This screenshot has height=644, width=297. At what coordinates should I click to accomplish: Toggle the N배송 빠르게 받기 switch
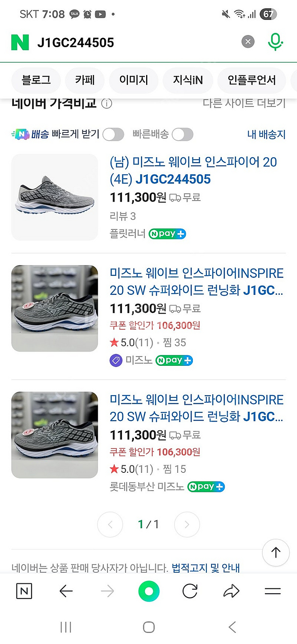click(x=113, y=135)
